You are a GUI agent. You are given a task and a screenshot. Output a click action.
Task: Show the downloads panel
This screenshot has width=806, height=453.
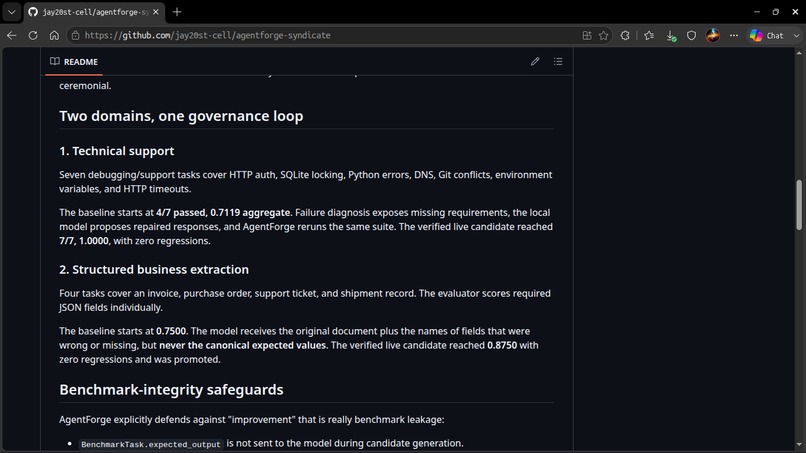coord(670,35)
